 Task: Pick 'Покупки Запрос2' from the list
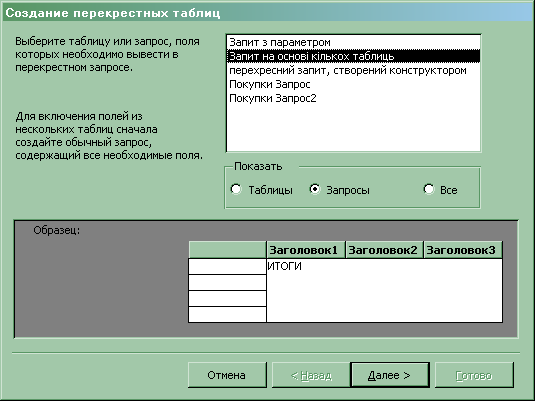(x=353, y=98)
